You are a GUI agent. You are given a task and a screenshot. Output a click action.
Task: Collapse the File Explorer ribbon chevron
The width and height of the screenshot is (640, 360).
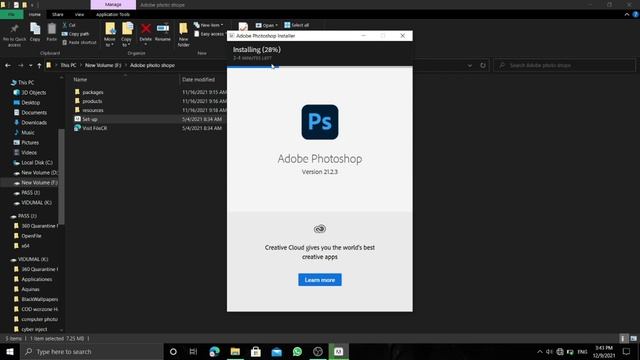tap(627, 14)
